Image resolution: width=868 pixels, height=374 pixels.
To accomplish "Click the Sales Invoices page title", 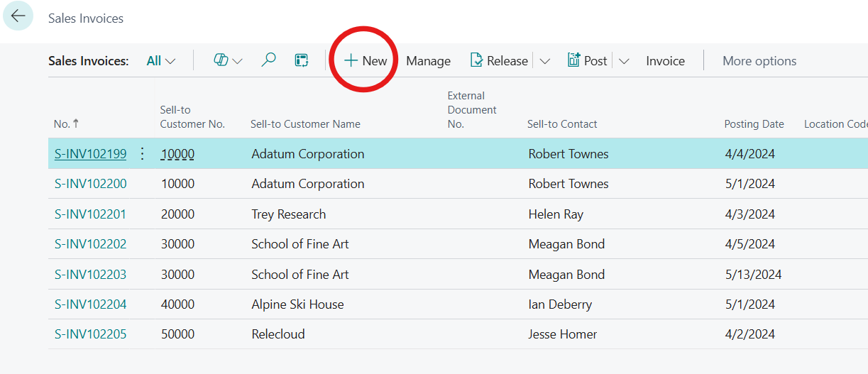I will [x=86, y=18].
